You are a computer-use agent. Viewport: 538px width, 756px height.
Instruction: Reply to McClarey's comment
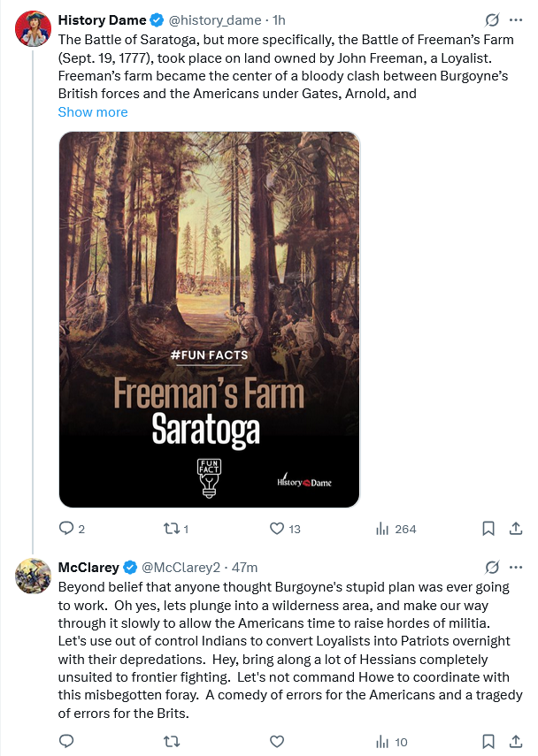[x=65, y=741]
